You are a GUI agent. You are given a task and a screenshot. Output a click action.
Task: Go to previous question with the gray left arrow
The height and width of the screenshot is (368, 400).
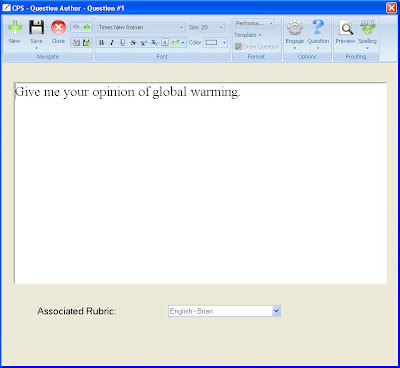(76, 27)
